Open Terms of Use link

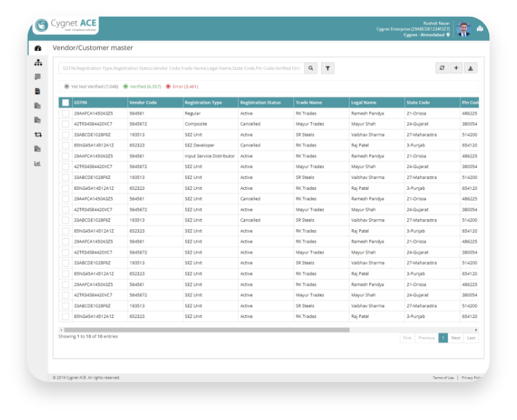443,378
